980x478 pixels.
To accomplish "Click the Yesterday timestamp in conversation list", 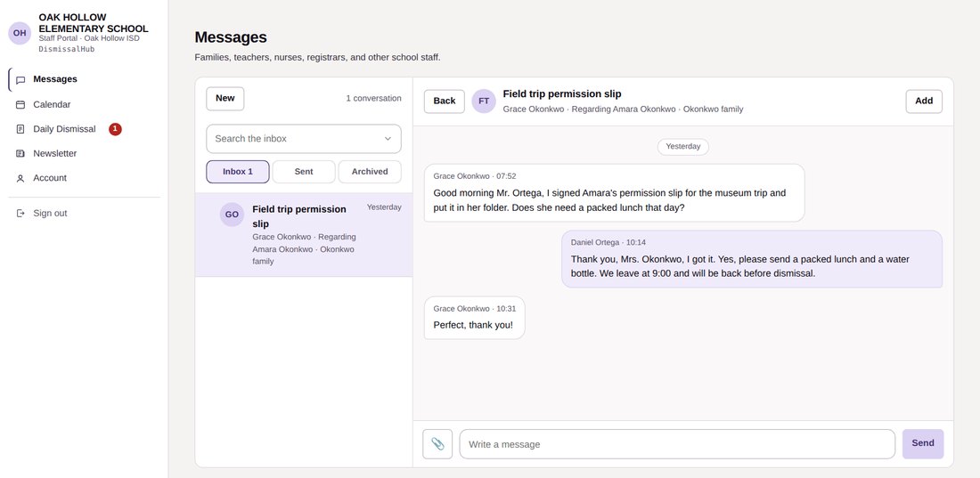I will click(384, 207).
